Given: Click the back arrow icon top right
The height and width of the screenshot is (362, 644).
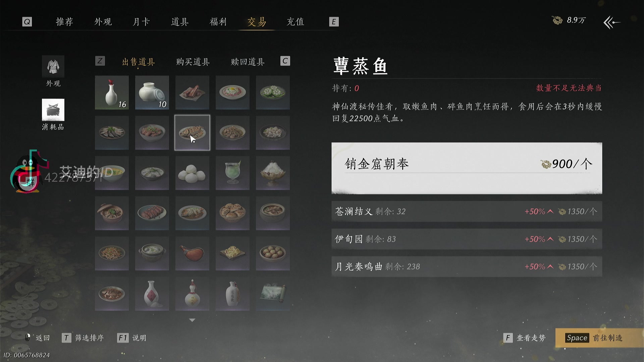Looking at the screenshot, I should pos(612,22).
